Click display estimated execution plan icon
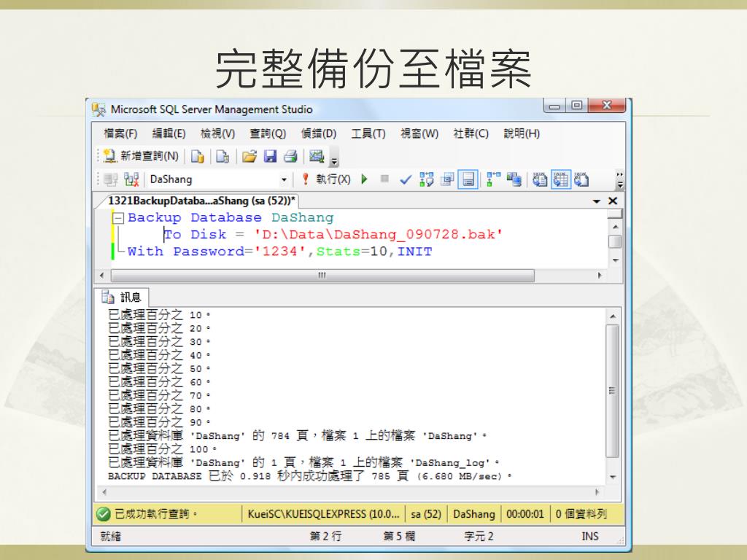 (426, 179)
